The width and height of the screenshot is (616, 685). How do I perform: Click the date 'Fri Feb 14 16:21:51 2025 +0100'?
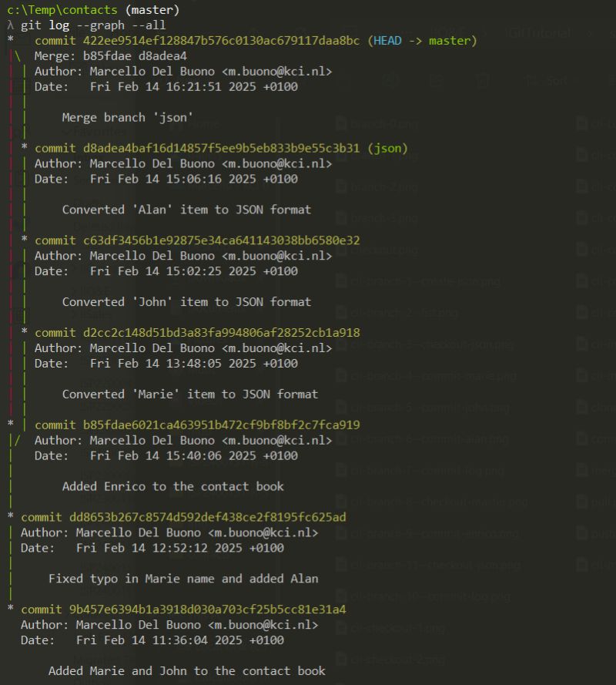(x=194, y=86)
